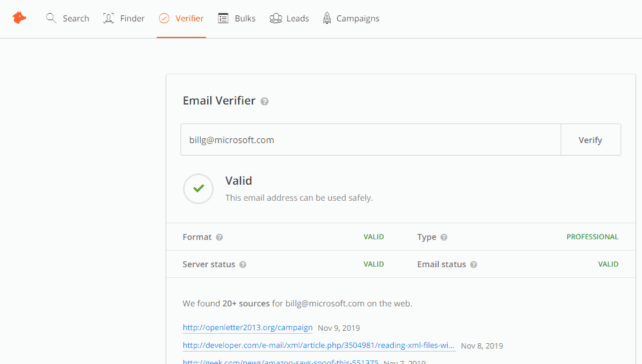Screen dimensions: 642x364
Task: Click inside the email address input field
Action: click(x=368, y=140)
